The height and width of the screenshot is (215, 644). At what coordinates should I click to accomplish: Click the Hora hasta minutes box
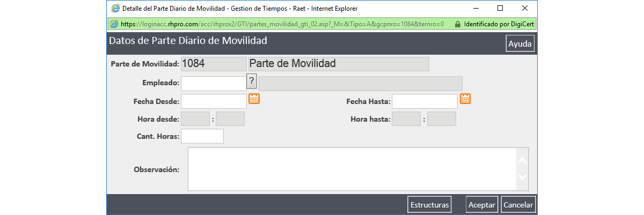coord(442,119)
